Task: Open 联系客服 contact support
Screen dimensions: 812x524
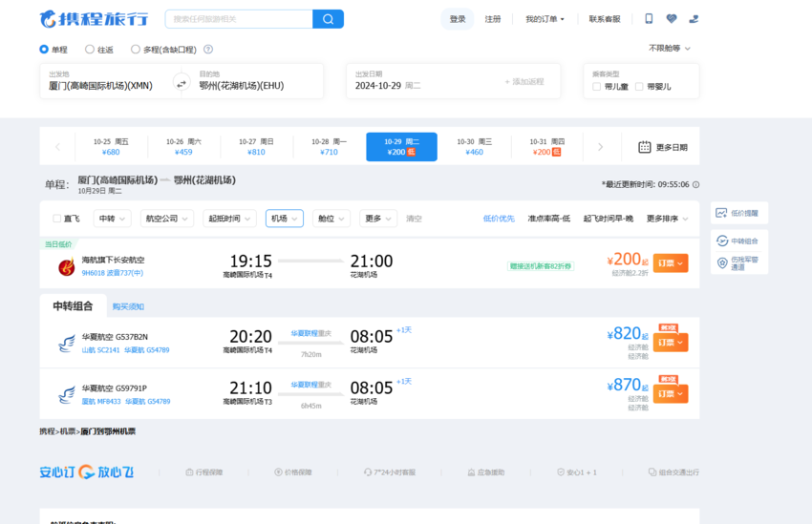Action: pos(605,19)
